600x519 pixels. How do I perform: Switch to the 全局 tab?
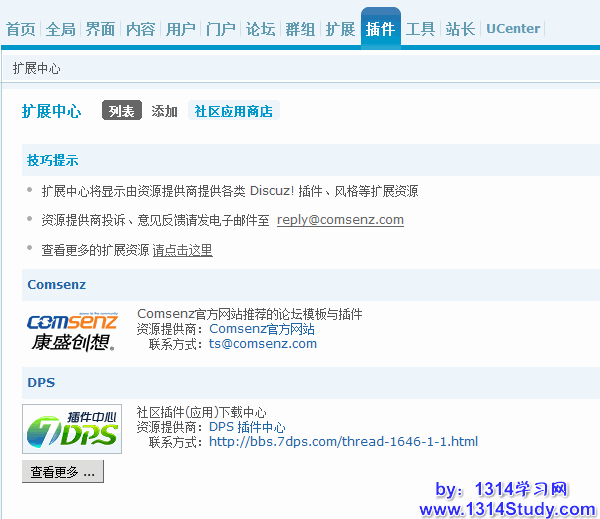click(x=61, y=29)
